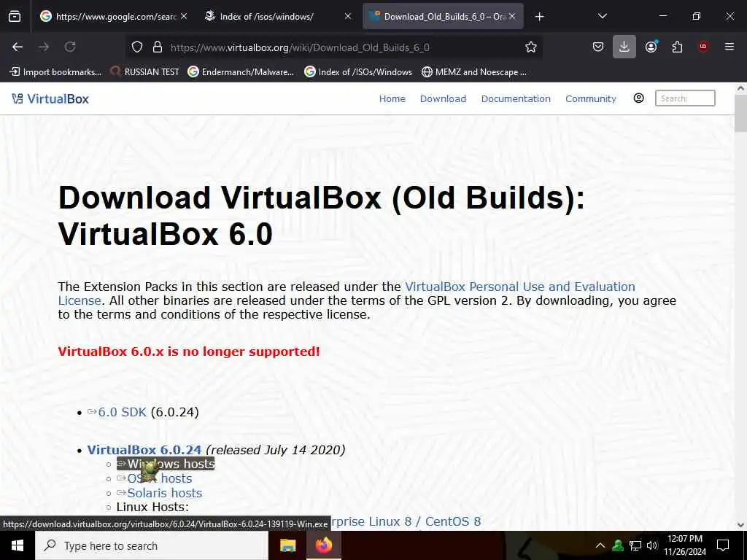Viewport: 747px width, 560px height.
Task: Open the MEMZ and Noescape bookmark
Action: [474, 72]
